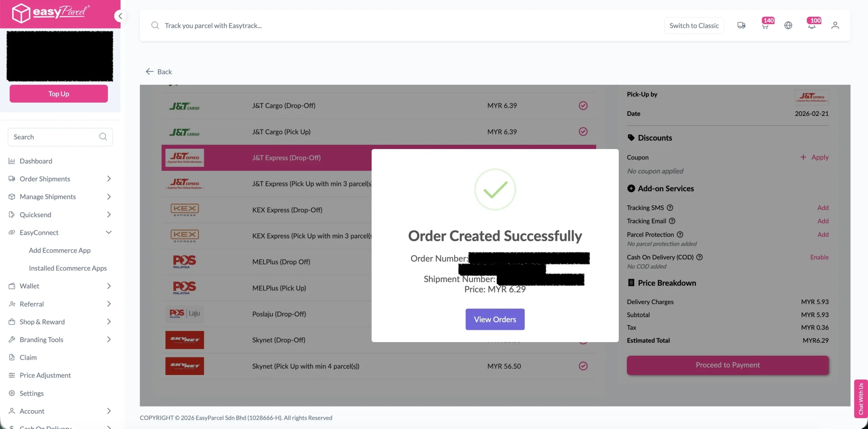Viewport: 868px width, 429px height.
Task: Open Add Ecommerce App submenu item
Action: tap(60, 250)
